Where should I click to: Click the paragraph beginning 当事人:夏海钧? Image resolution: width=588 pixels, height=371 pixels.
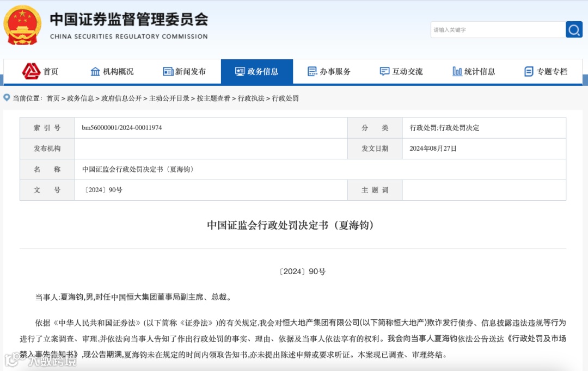pos(134,297)
